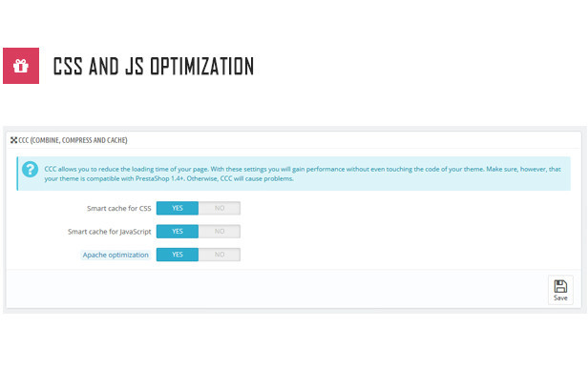The width and height of the screenshot is (588, 370).
Task: Turn on Apache optimization with YES
Action: [x=178, y=255]
